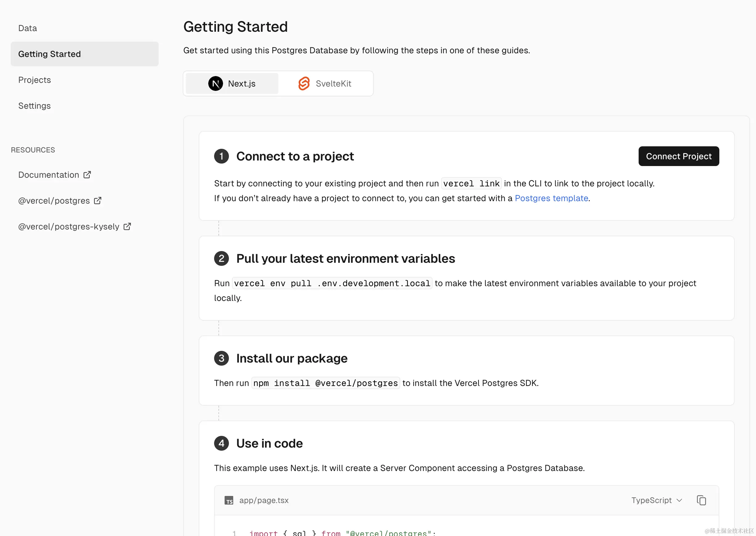Click the TS file icon beside app/page.tsx
Image resolution: width=756 pixels, height=536 pixels.
[229, 501]
